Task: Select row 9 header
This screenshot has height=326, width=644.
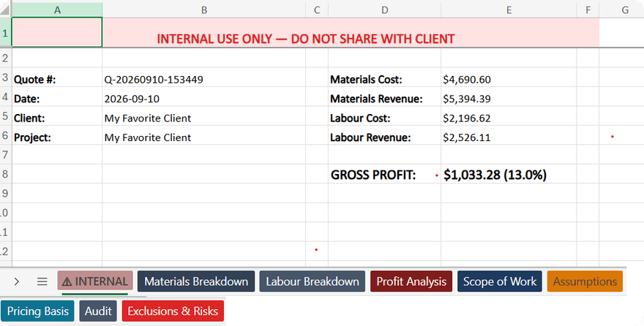Action: [5, 193]
